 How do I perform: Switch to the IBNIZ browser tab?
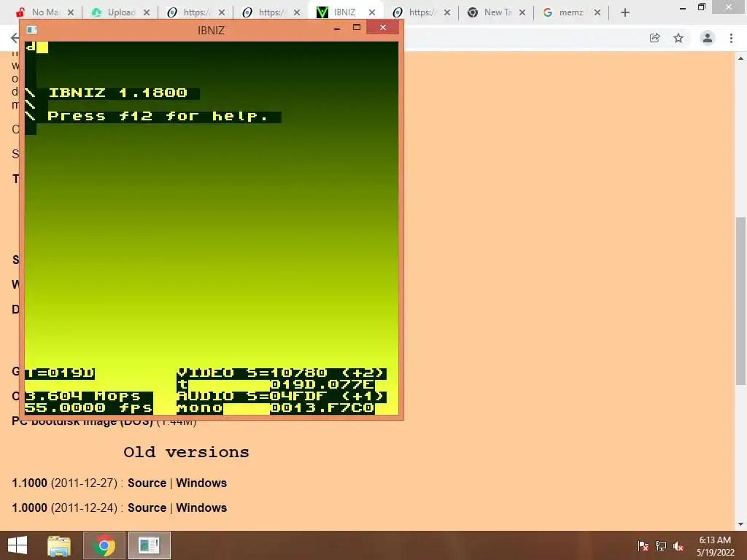tap(345, 12)
